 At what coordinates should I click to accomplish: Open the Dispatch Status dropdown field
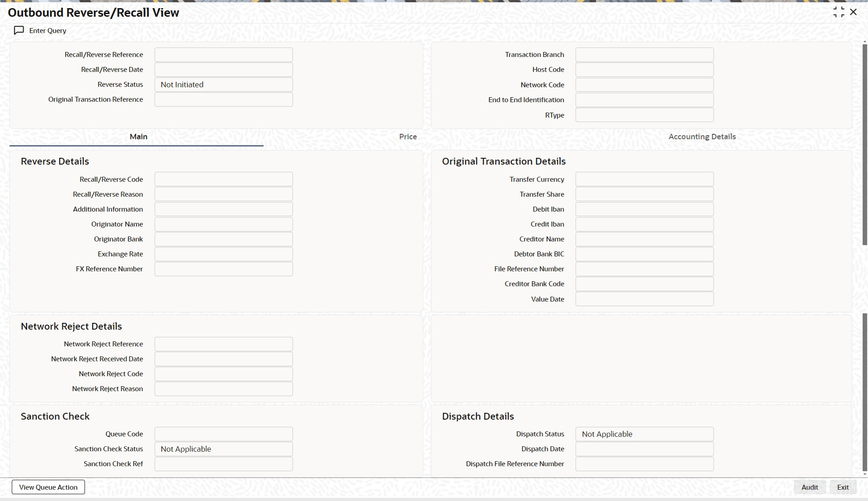coord(644,434)
